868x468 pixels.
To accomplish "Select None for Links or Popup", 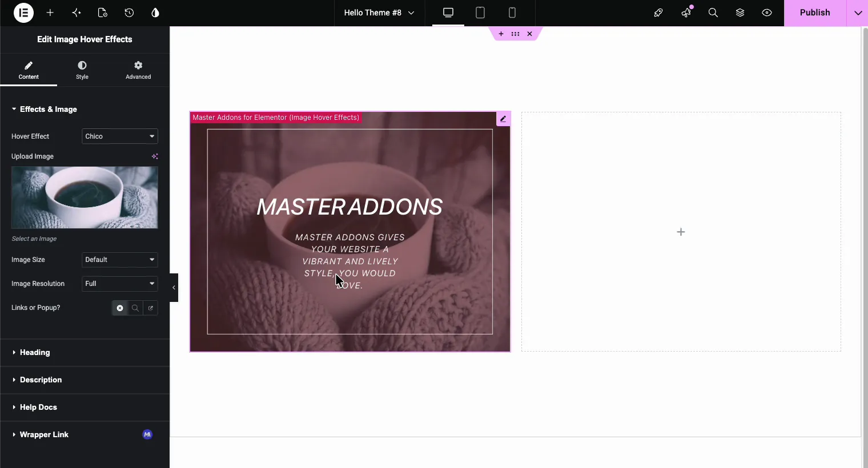I will click(x=120, y=308).
